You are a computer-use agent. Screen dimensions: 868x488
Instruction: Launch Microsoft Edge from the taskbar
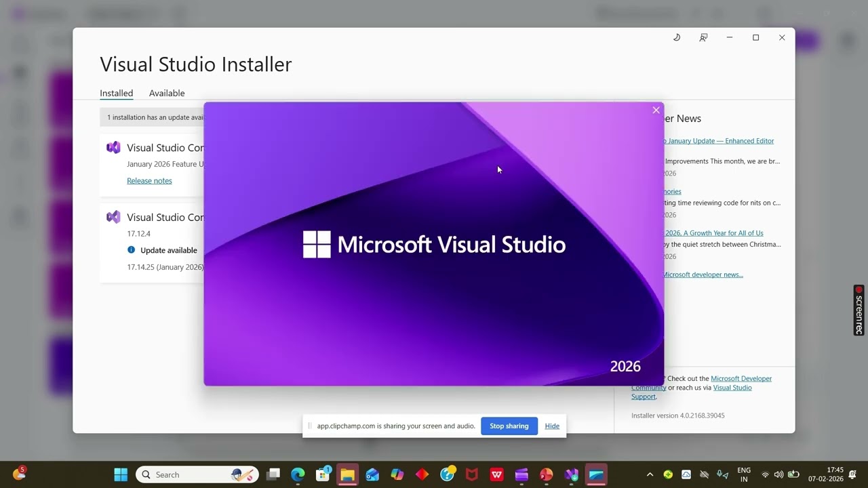point(298,474)
